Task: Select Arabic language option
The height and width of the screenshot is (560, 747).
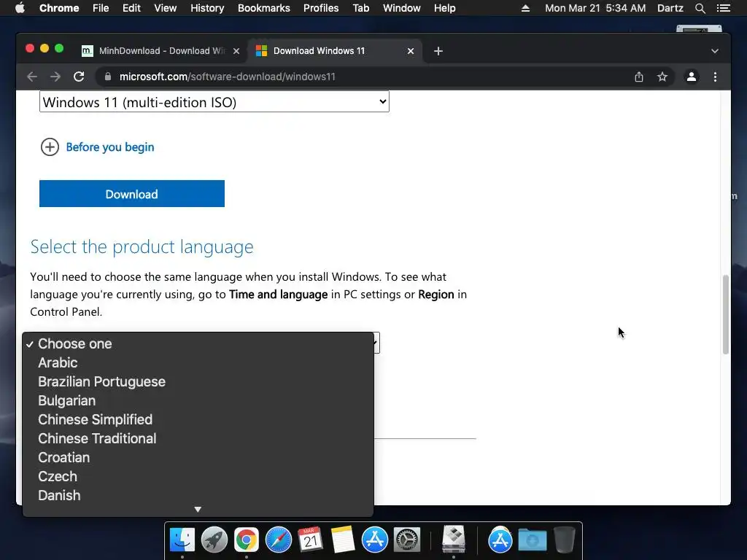Action: coord(198,363)
